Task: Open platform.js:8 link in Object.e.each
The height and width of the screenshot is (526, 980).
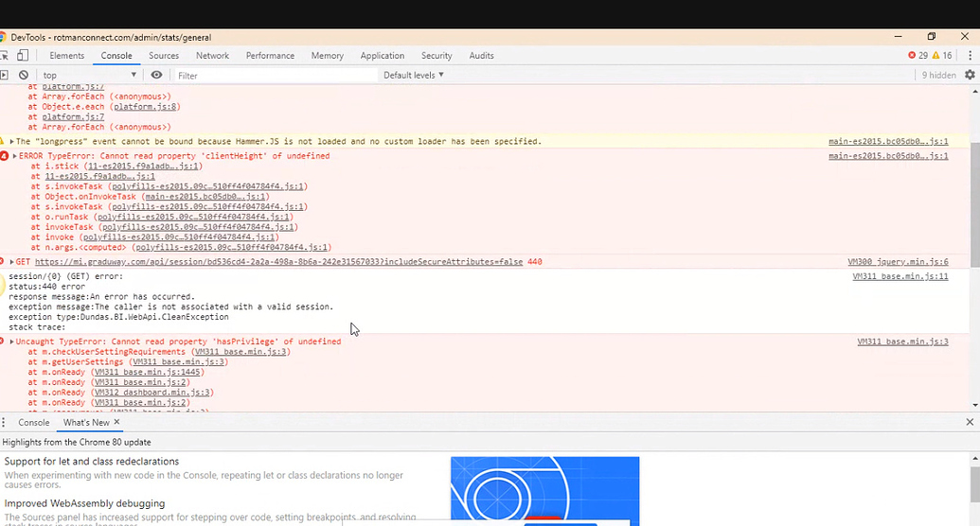Action: [x=147, y=107]
